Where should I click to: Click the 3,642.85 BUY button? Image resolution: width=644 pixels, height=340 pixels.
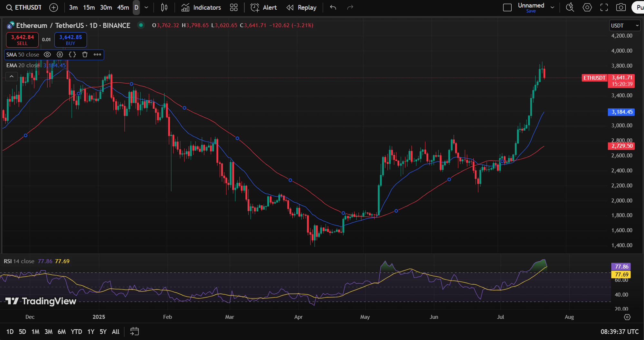tap(71, 40)
